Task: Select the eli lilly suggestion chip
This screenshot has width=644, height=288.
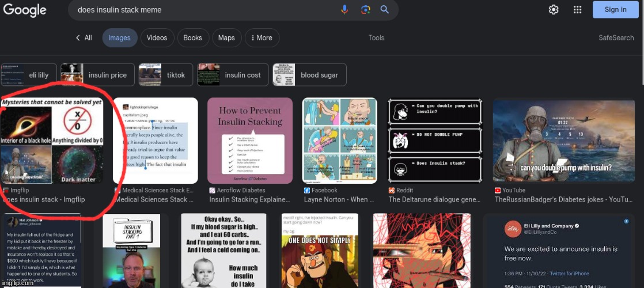Action: point(29,75)
